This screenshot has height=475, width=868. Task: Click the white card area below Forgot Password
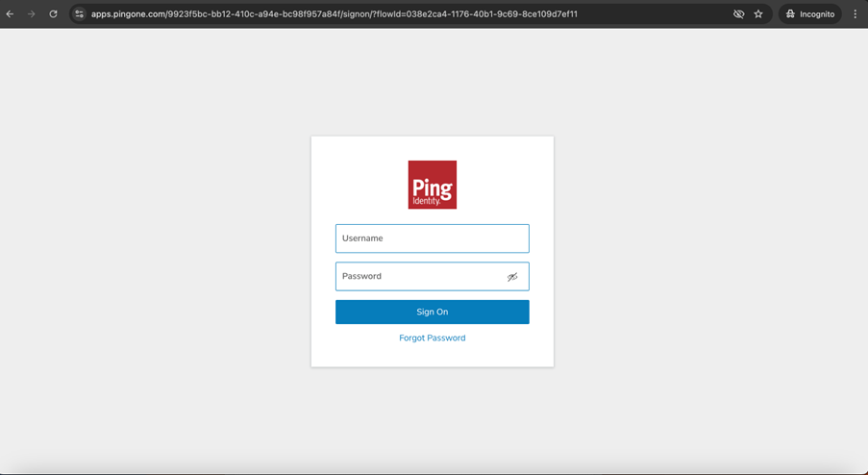pyautogui.click(x=432, y=356)
